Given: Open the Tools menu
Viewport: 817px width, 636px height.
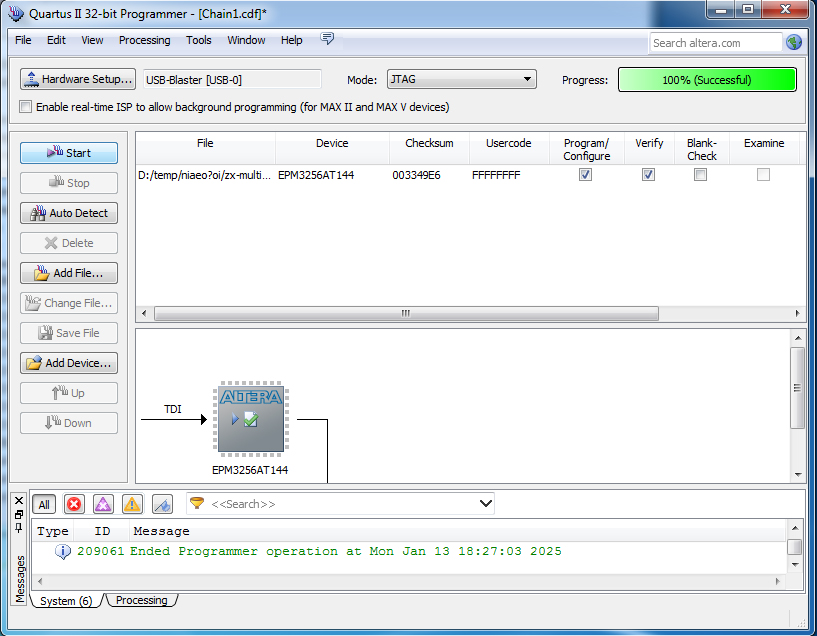Looking at the screenshot, I should pyautogui.click(x=199, y=40).
